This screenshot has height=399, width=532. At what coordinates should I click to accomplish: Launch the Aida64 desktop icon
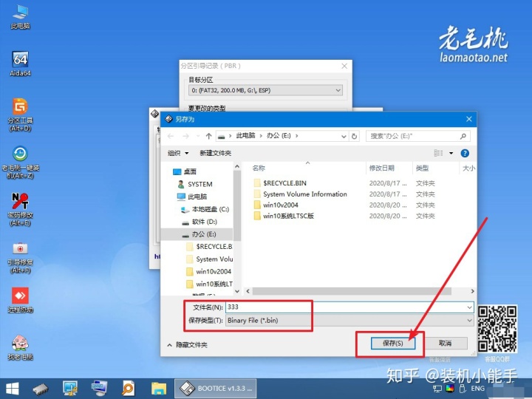click(x=20, y=64)
